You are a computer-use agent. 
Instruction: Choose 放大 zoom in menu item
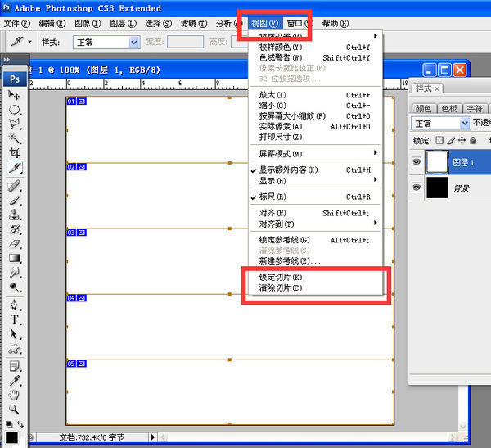pyautogui.click(x=316, y=95)
